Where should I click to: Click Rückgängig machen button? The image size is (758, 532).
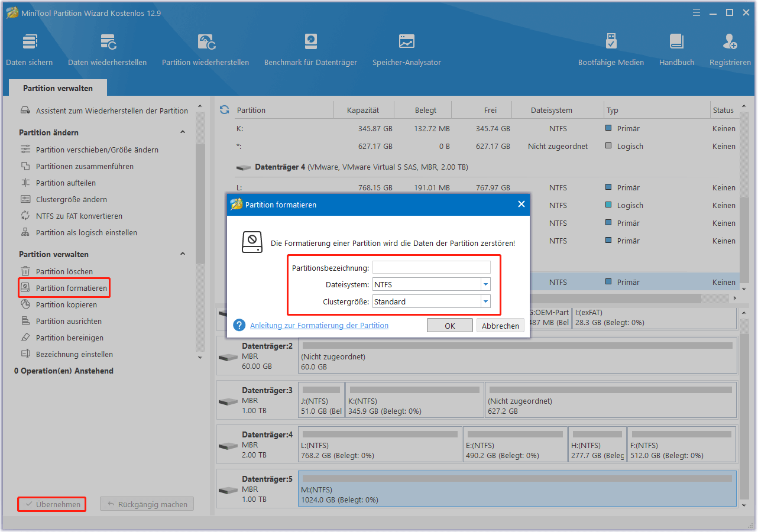click(x=147, y=504)
